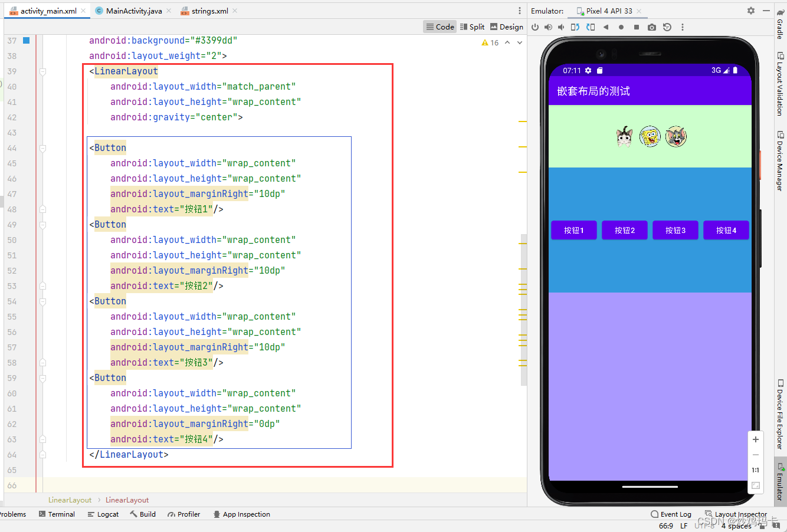Switch to activity_main.xml tab
787x532 pixels.
click(48, 11)
